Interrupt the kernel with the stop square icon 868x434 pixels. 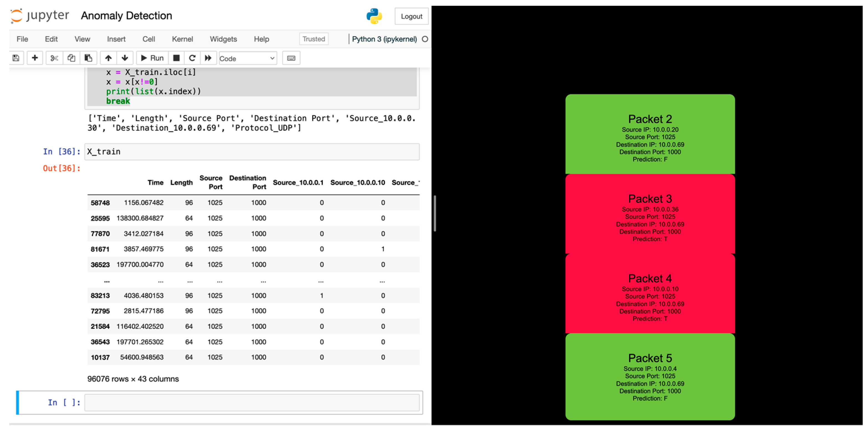click(176, 58)
